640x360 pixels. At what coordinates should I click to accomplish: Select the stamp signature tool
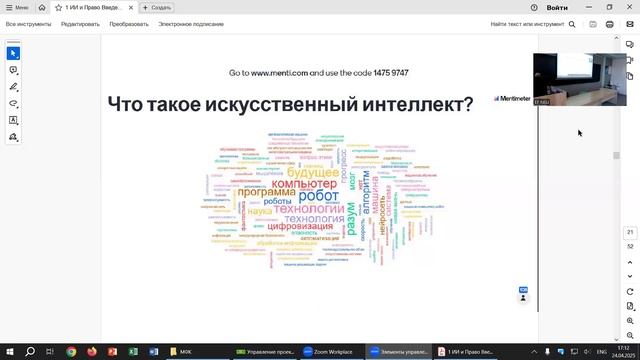[13, 137]
